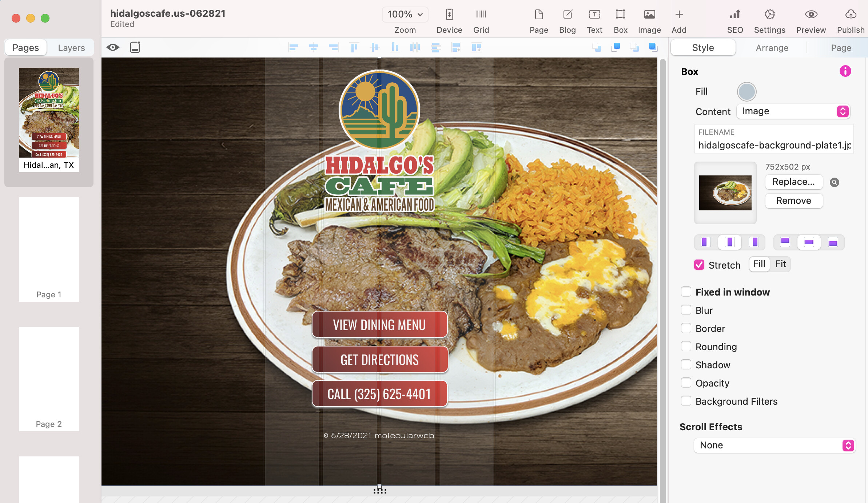Open the Content type dropdown
Screen dimensions: 868x503
(793, 111)
